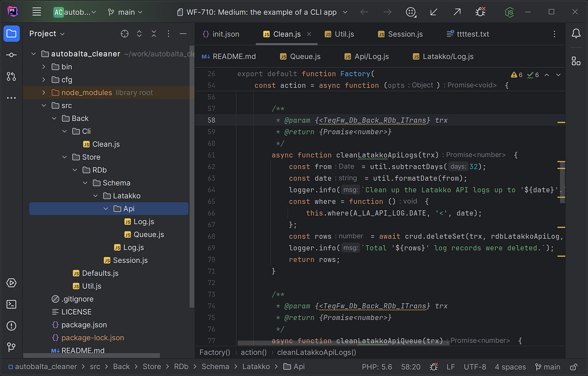Expand the node_modules folder
588x376 pixels.
44,93
